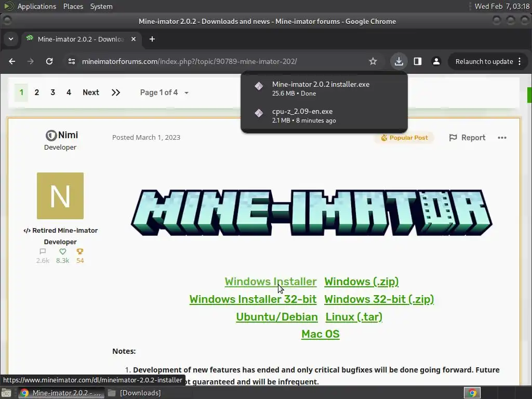Select the Mine-imator 2.0.2 browser tab
Screen dimensions: 532x399
tap(81, 39)
